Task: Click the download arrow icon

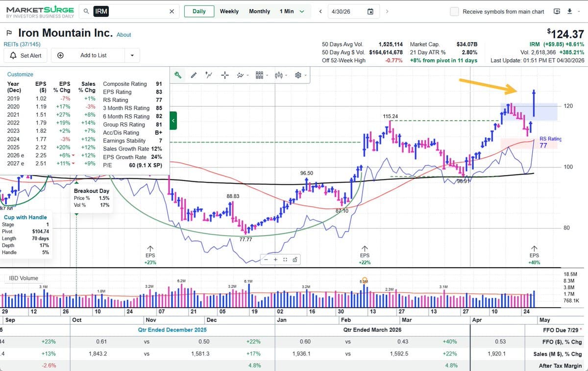Action: 569,11
